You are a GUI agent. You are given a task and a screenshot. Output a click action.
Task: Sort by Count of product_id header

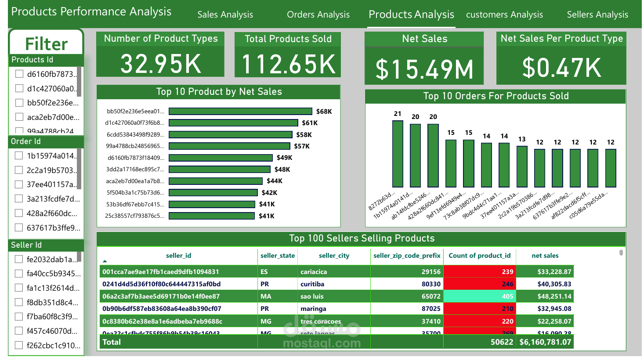480,256
